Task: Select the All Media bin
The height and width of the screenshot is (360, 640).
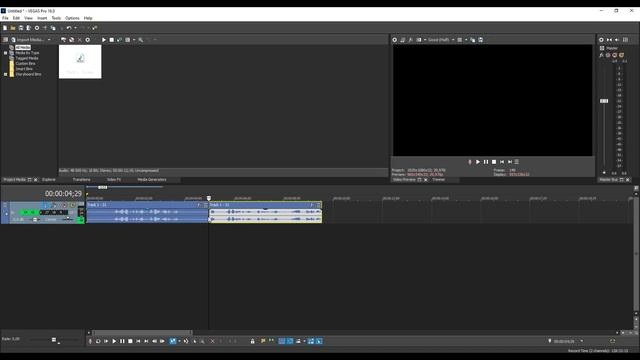Action: [23, 48]
